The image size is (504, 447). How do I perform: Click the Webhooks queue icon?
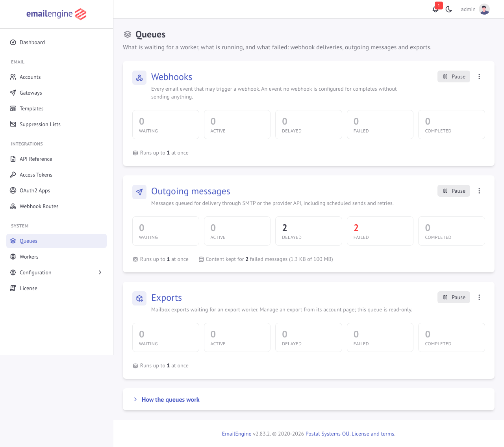pyautogui.click(x=139, y=78)
